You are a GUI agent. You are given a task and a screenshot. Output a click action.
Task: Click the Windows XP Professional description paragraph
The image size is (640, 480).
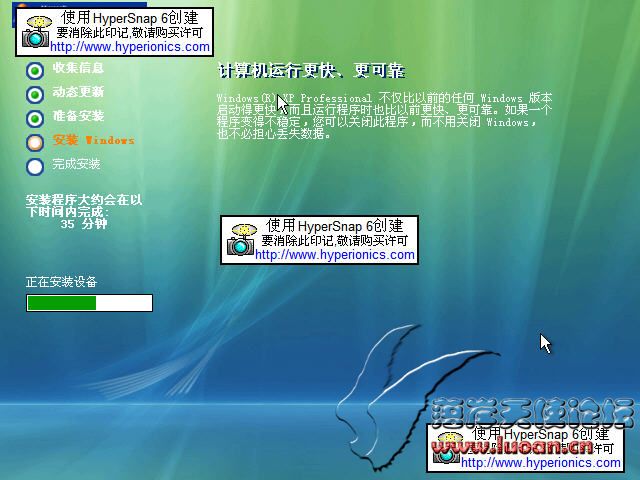point(384,116)
